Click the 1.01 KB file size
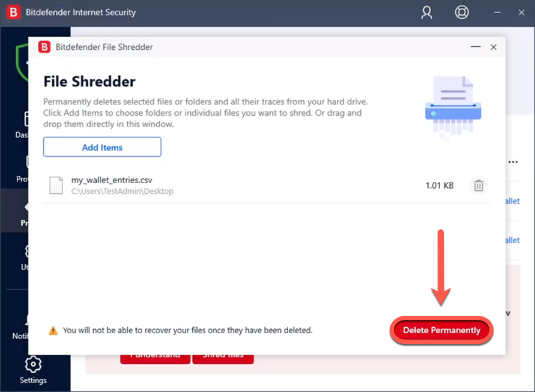This screenshot has height=392, width=535. (x=439, y=185)
